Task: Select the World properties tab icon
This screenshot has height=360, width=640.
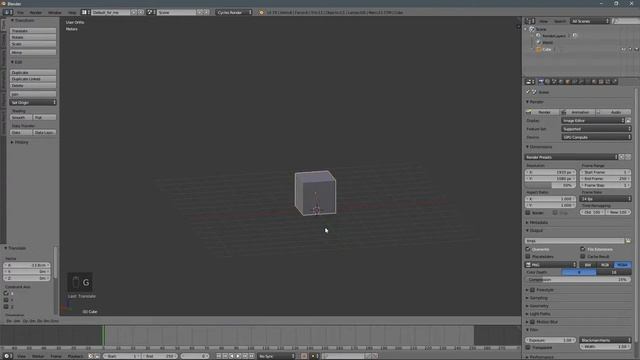Action: pos(561,82)
